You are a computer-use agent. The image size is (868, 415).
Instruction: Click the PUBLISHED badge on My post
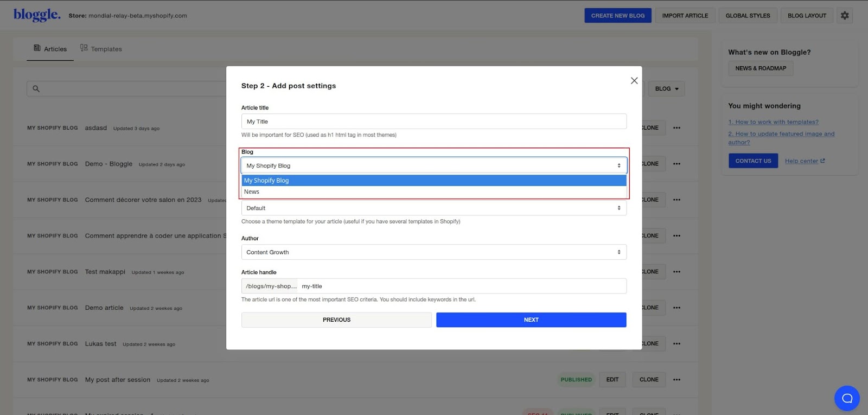tap(576, 380)
